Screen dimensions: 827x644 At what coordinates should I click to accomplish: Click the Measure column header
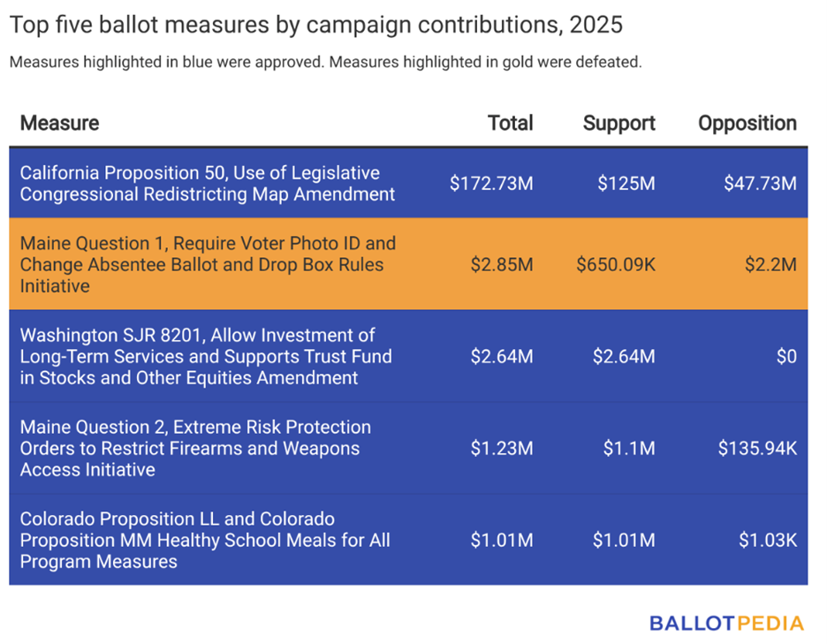[59, 123]
